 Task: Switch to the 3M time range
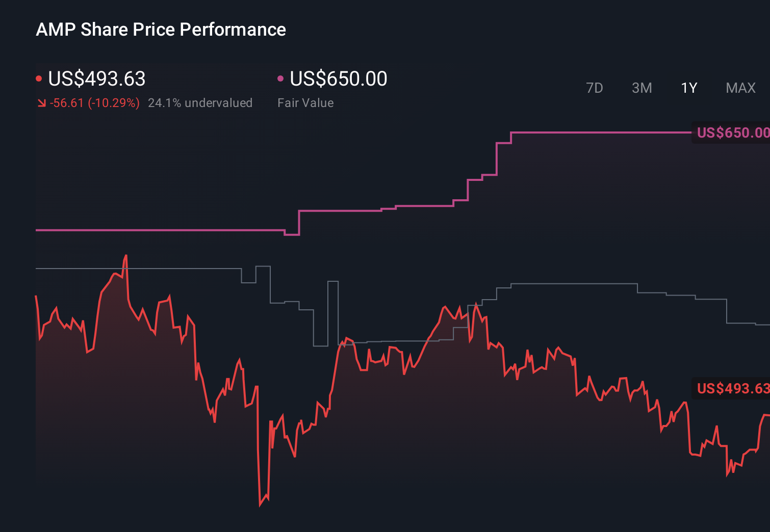coord(641,88)
